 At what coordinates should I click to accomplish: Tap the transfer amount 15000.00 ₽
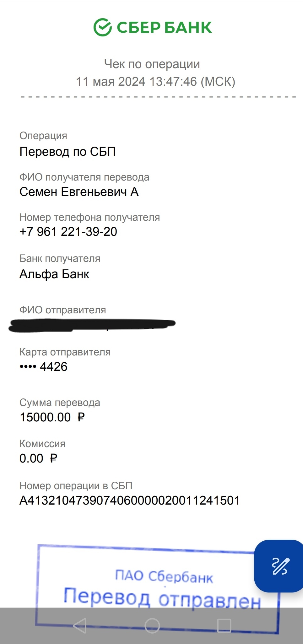pyautogui.click(x=52, y=417)
